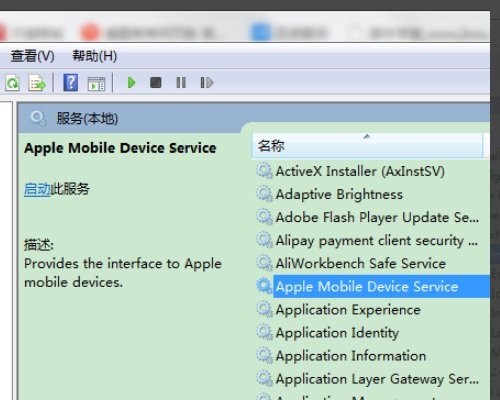500x400 pixels.
Task: Sort the list by the 名称 column header
Action: (x=367, y=146)
